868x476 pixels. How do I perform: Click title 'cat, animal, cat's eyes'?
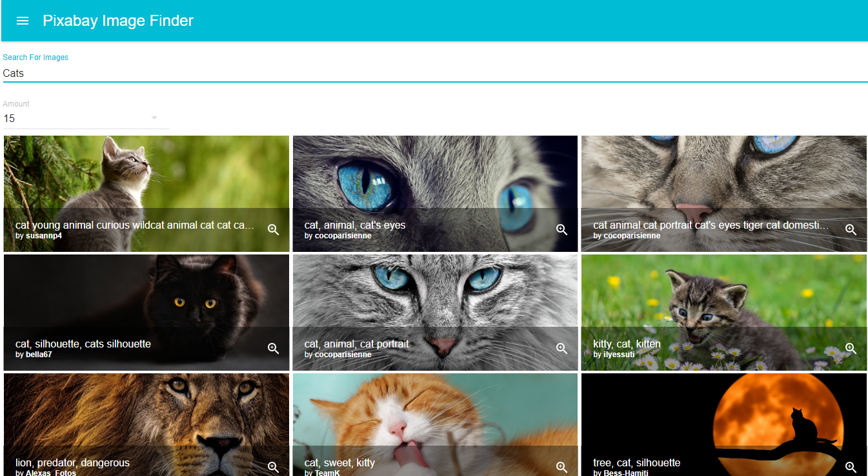tap(355, 225)
